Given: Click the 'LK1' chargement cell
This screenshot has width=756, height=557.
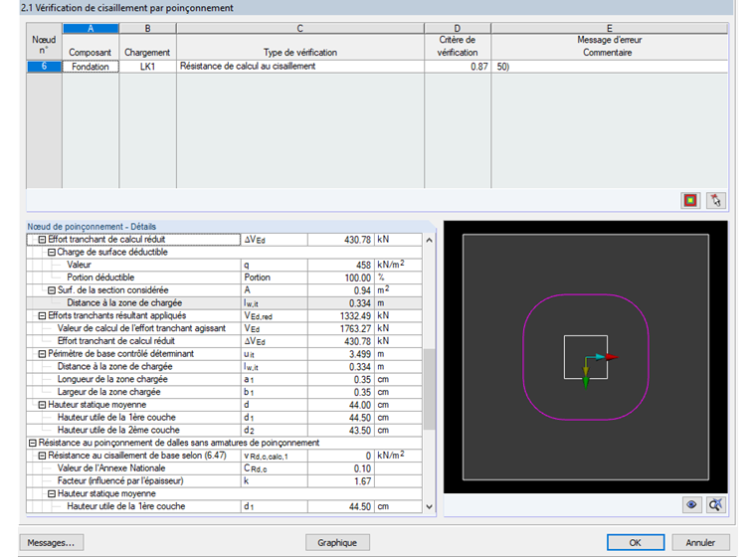Looking at the screenshot, I should point(147,67).
